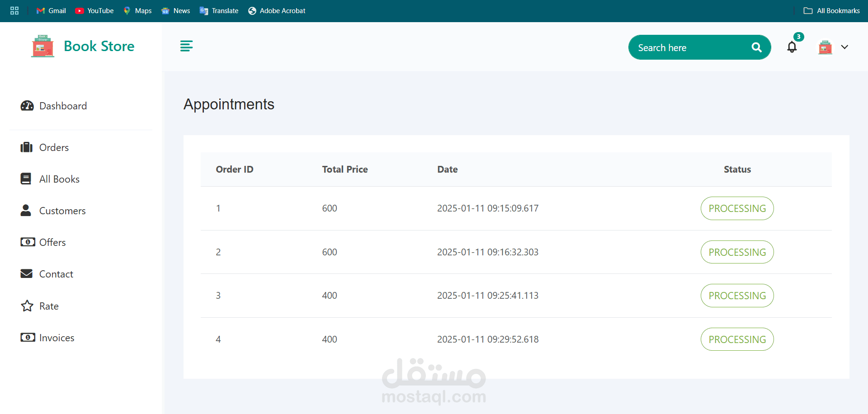The width and height of the screenshot is (868, 414).
Task: Click order ID 3 cell
Action: coord(218,296)
